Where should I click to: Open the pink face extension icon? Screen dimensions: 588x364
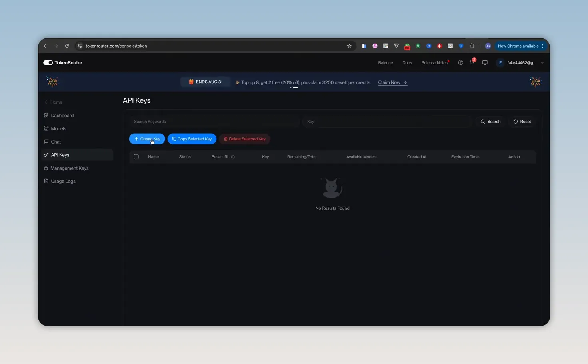point(375,46)
